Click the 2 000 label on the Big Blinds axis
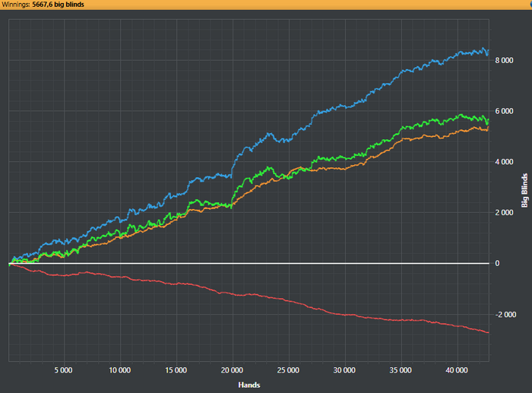 pos(504,212)
